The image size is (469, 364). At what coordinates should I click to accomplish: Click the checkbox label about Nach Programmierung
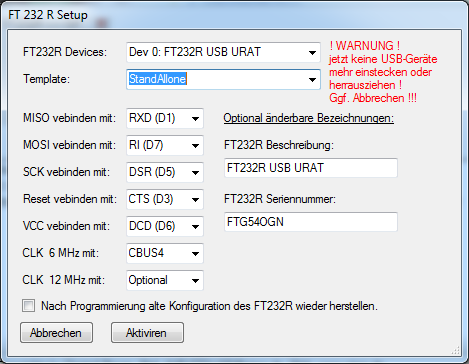(209, 306)
